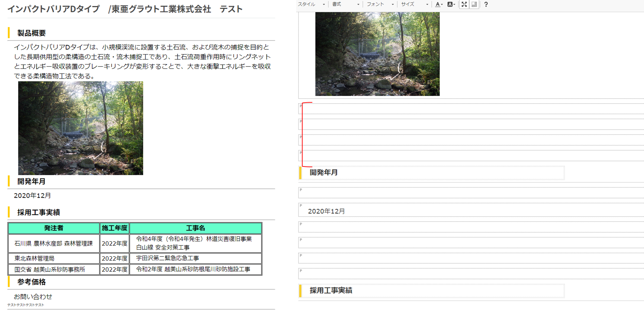644x313 pixels.
Task: Open the editor help icon
Action: pos(486,4)
